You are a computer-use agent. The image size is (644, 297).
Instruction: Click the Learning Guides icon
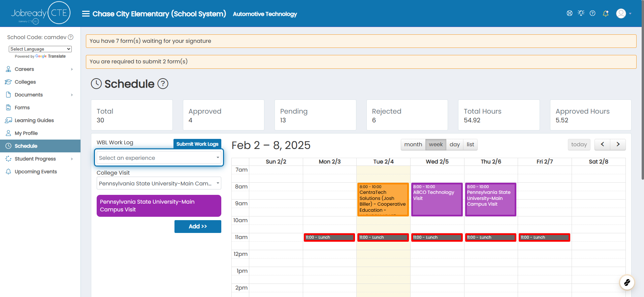(x=8, y=120)
